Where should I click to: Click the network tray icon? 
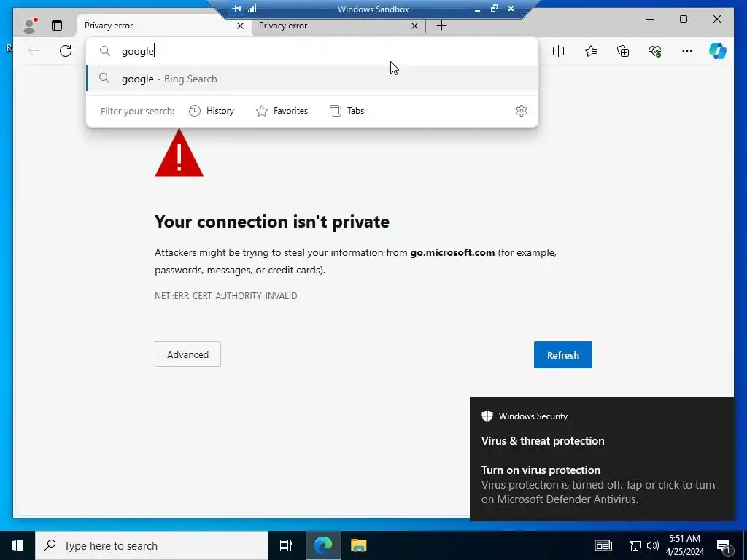(x=635, y=545)
